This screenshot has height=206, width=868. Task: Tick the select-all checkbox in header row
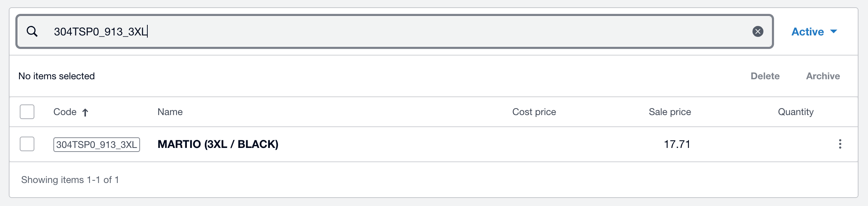(27, 112)
